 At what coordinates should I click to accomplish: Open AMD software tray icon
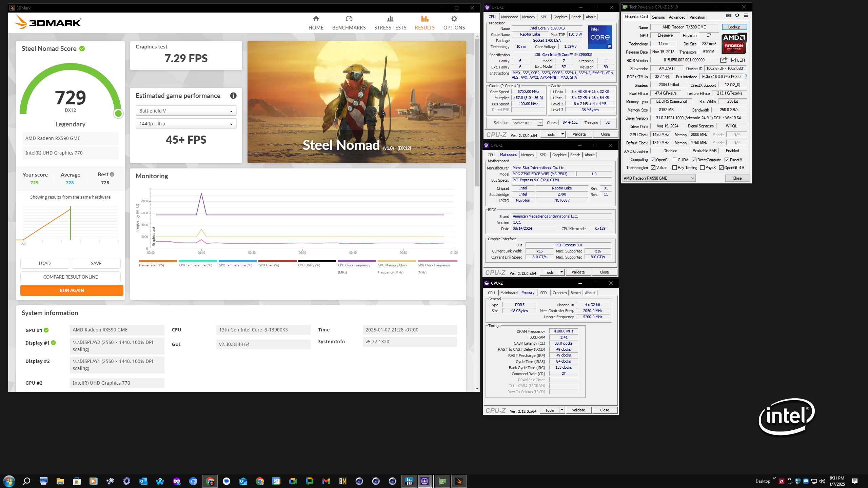pos(781,481)
